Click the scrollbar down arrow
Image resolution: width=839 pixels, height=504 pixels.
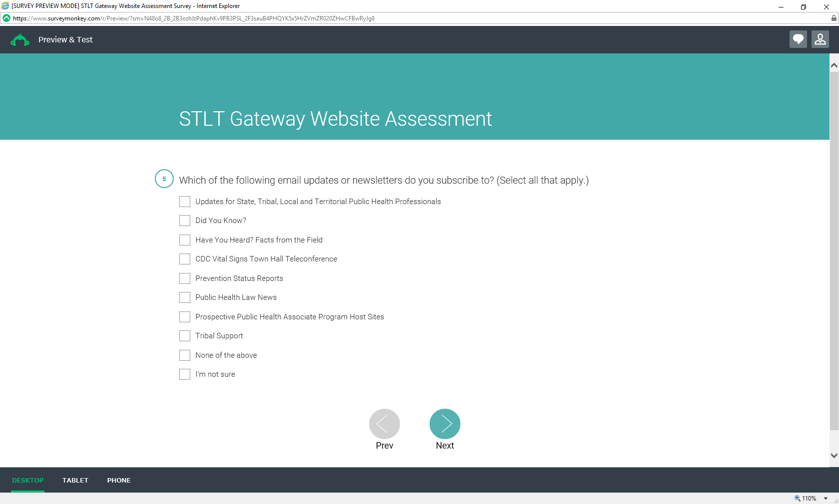(834, 456)
